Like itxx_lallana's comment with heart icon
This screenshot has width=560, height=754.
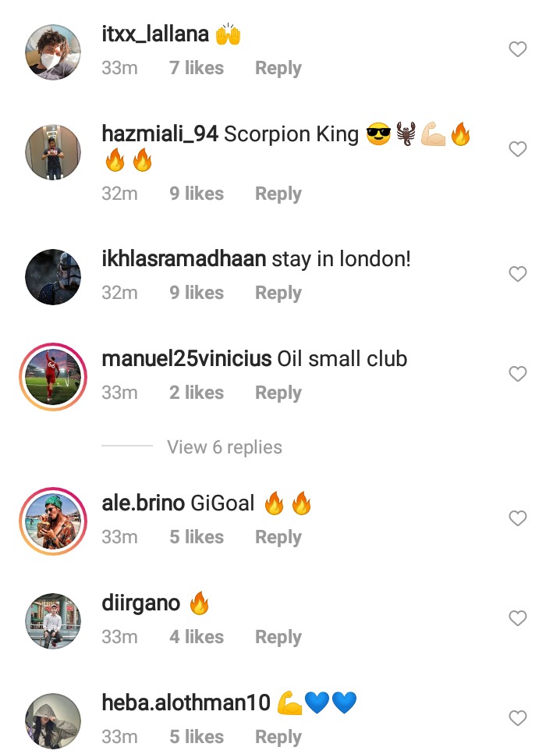(x=518, y=49)
